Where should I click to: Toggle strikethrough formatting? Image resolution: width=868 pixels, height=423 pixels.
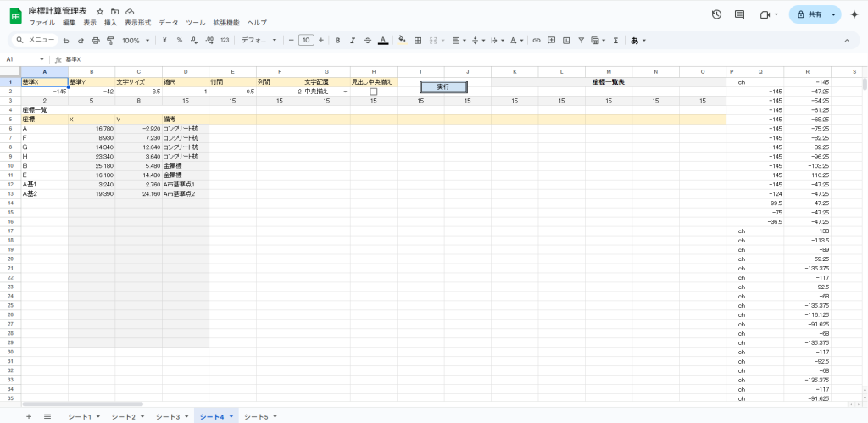tap(368, 41)
